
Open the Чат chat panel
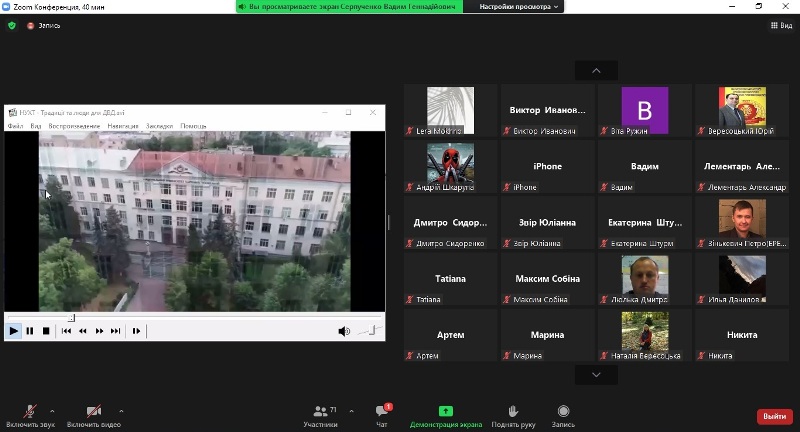382,416
